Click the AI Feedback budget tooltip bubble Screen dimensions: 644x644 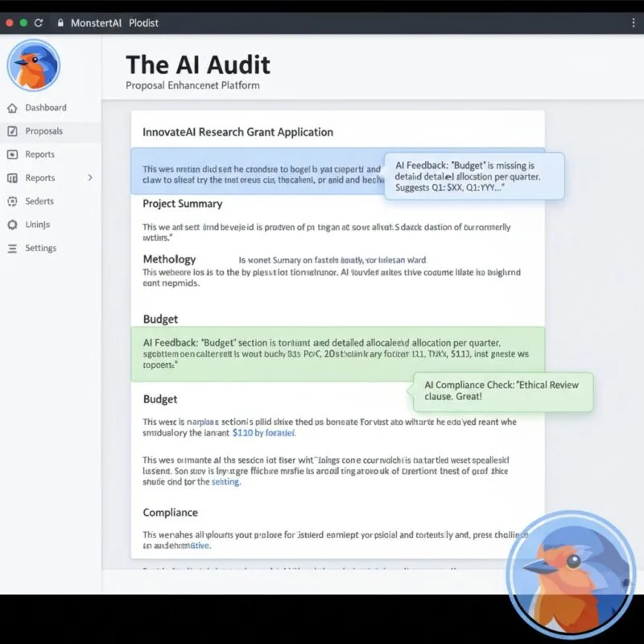click(x=474, y=176)
